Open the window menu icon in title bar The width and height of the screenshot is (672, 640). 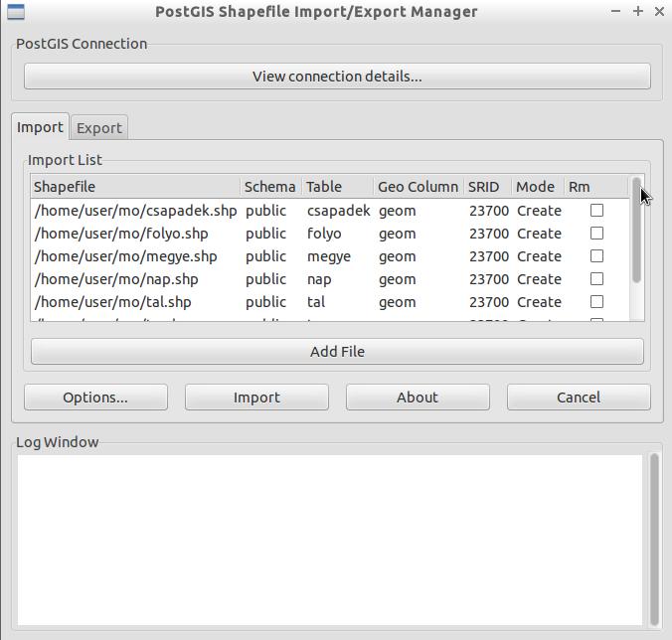click(16, 12)
